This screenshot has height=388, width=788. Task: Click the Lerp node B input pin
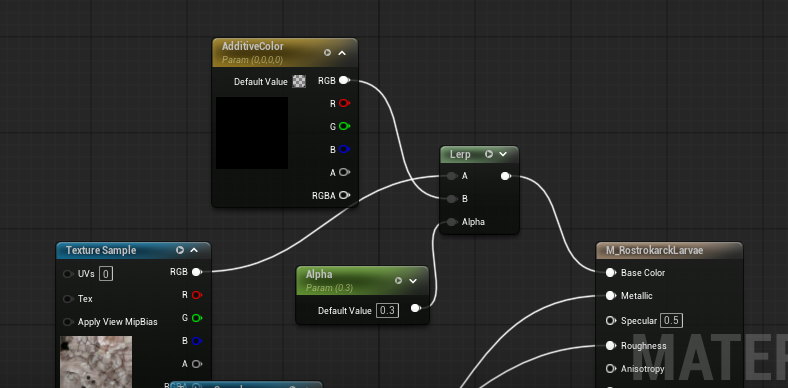[x=451, y=199]
